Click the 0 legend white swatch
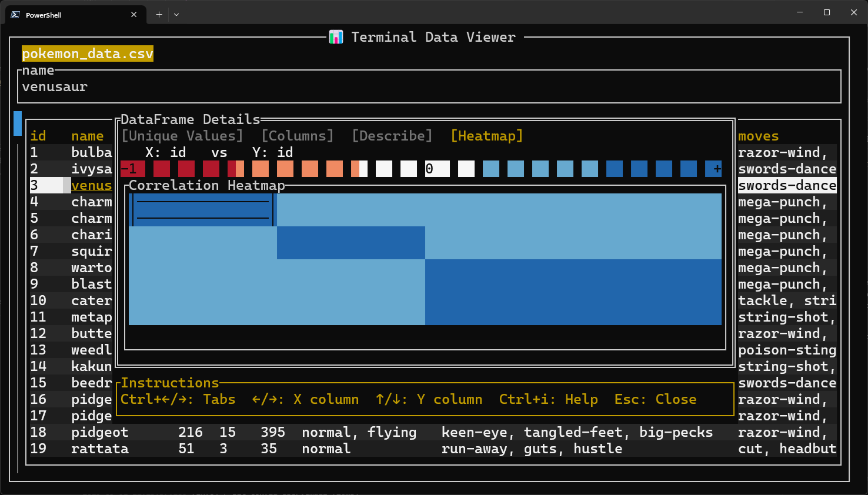868x495 pixels. pos(438,169)
